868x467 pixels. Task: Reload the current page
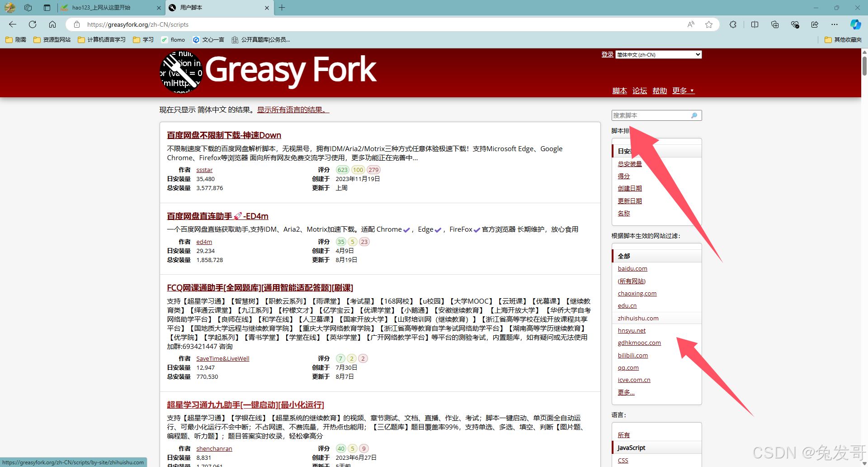[33, 24]
